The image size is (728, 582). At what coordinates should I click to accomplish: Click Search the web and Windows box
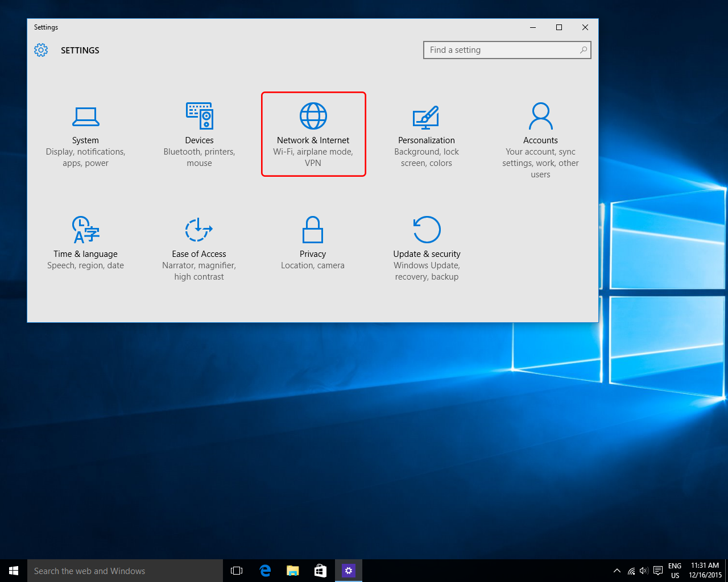click(x=125, y=571)
